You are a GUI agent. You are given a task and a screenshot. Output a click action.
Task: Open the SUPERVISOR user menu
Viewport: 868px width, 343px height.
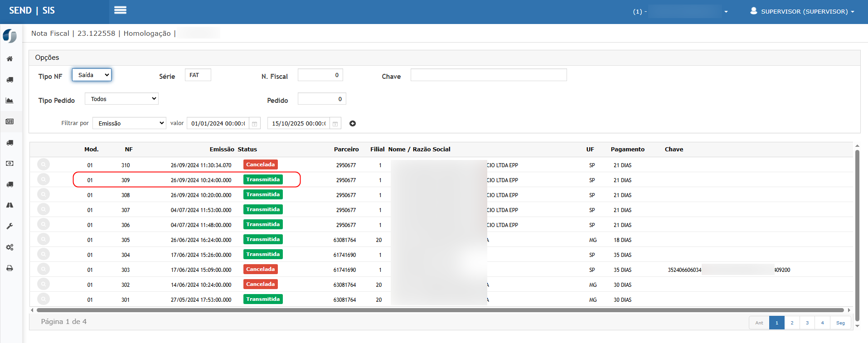(x=802, y=11)
